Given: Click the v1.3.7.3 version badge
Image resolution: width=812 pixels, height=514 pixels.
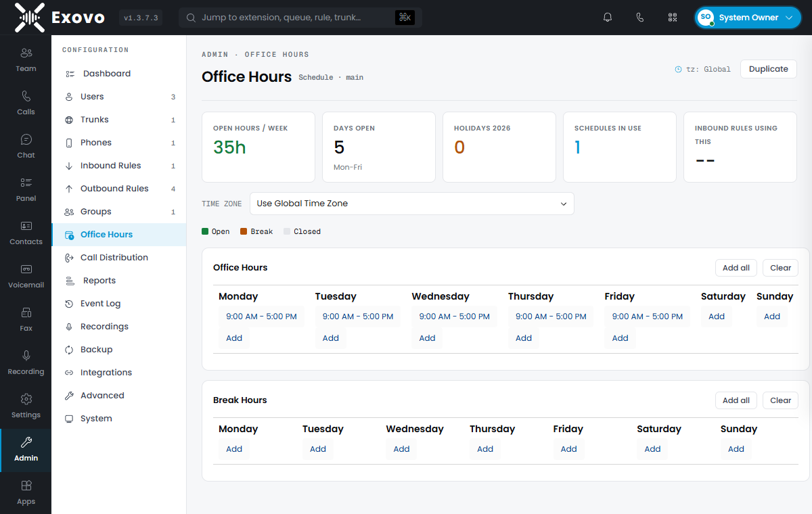Looking at the screenshot, I should (x=141, y=18).
